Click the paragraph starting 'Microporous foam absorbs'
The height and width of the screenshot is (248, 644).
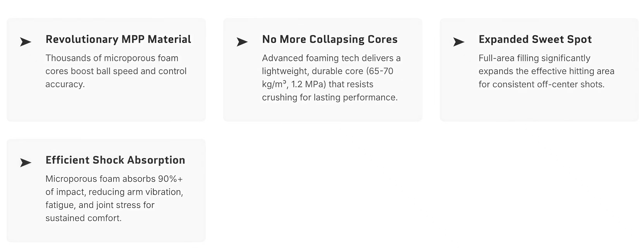point(114,198)
